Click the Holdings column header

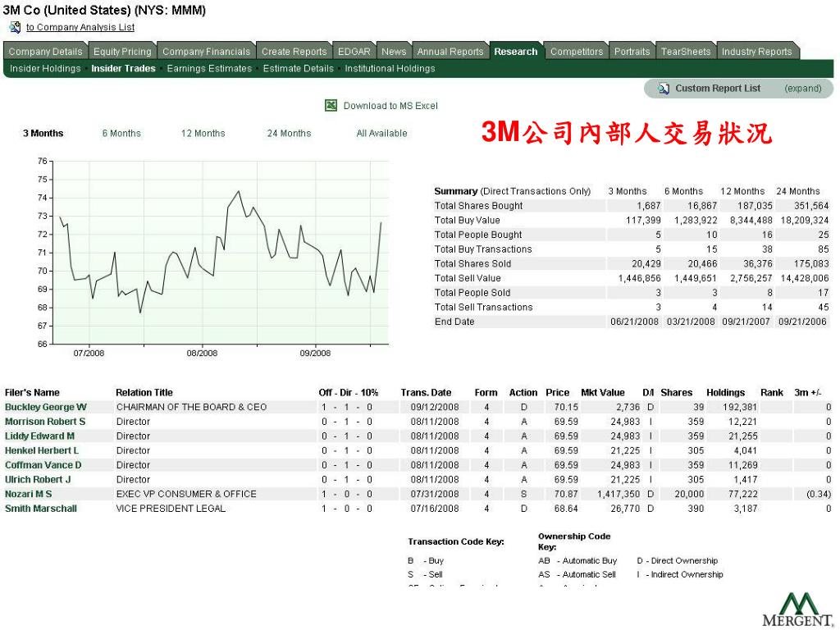tap(725, 393)
